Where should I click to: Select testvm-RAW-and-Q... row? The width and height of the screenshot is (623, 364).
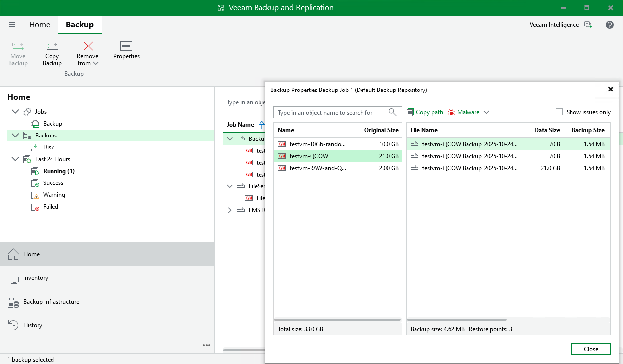[x=338, y=168]
